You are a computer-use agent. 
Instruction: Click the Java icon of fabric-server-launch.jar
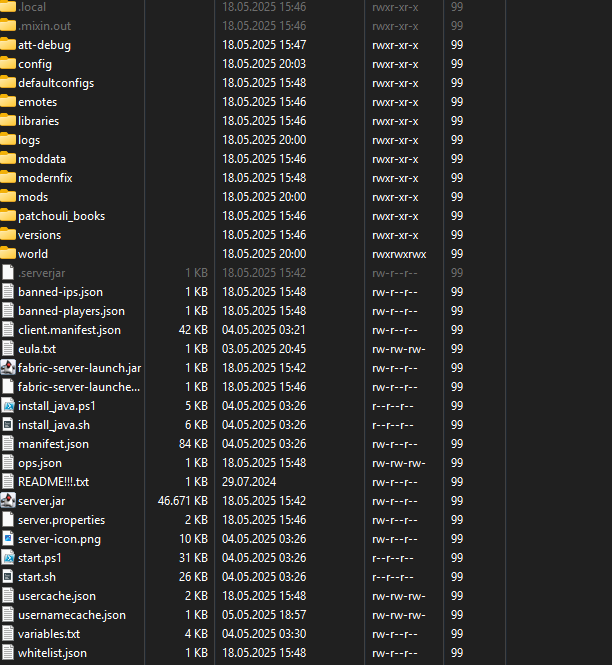8,368
